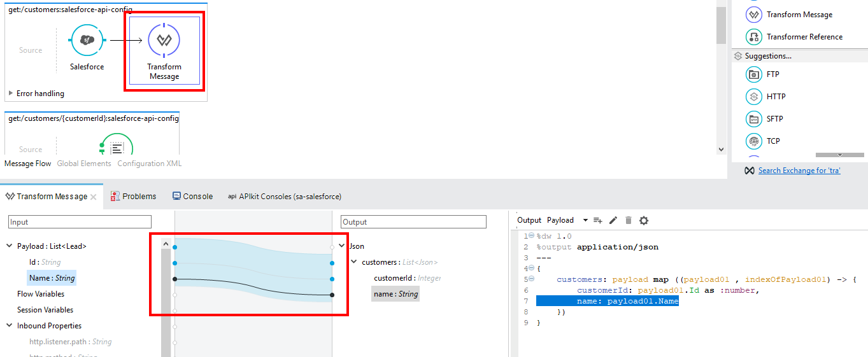Choose the SFTP connector icon
This screenshot has width=868, height=357.
coord(754,119)
